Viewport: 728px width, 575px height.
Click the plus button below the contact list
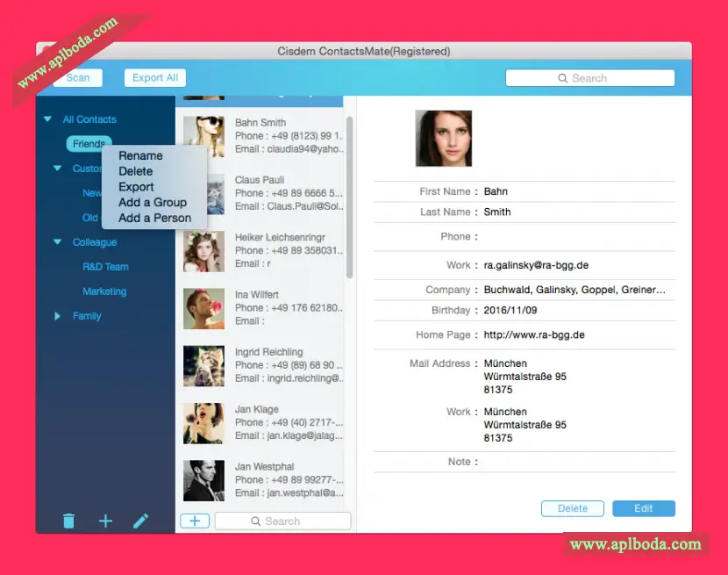pyautogui.click(x=195, y=521)
